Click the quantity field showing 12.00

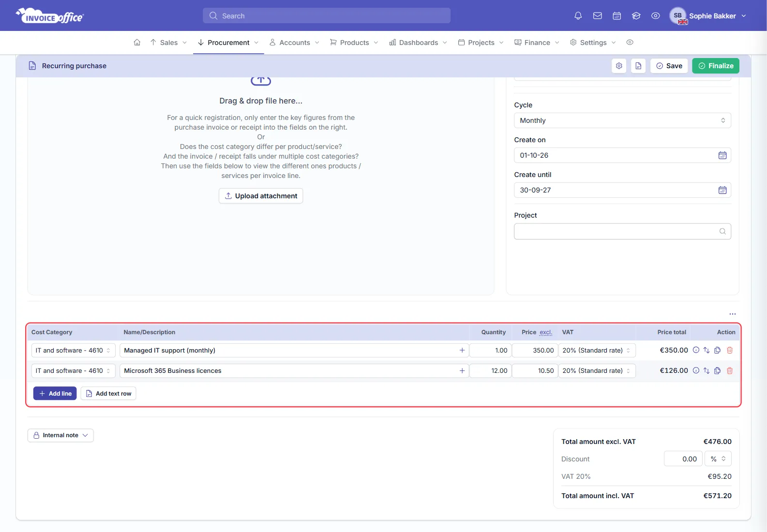[491, 370]
